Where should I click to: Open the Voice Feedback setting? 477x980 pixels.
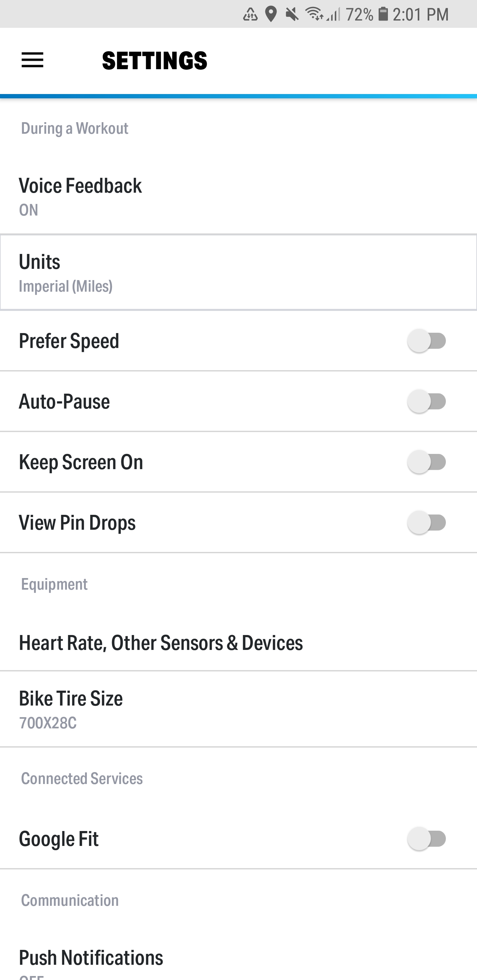coord(238,196)
